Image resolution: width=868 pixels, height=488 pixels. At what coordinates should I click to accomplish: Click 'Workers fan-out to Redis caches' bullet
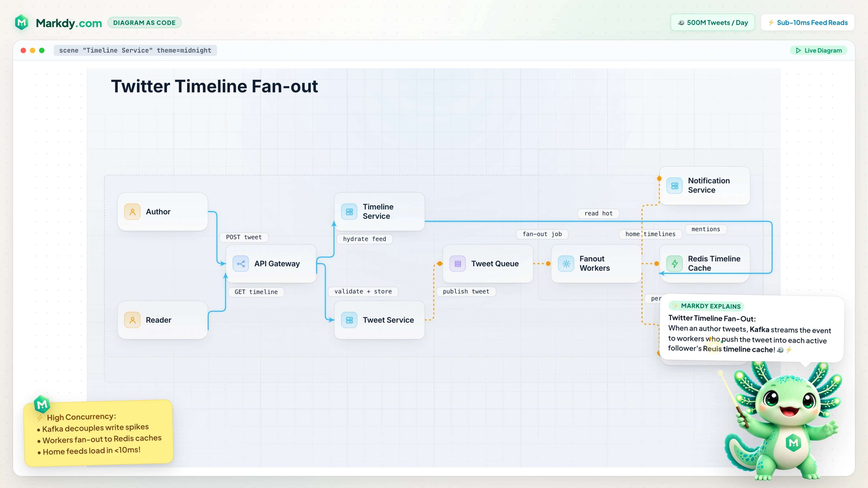pos(99,439)
